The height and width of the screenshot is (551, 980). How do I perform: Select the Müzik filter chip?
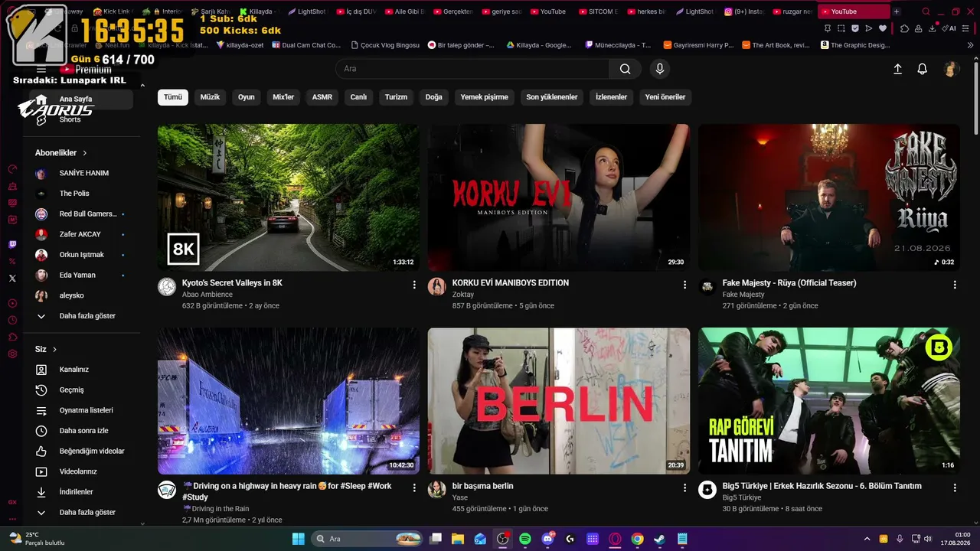(x=210, y=97)
